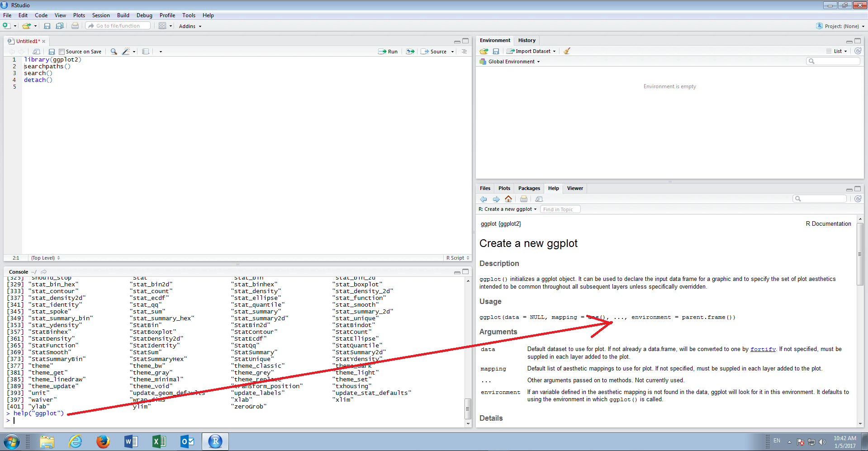Click the compile report notebook icon
868x451 pixels.
click(x=146, y=52)
